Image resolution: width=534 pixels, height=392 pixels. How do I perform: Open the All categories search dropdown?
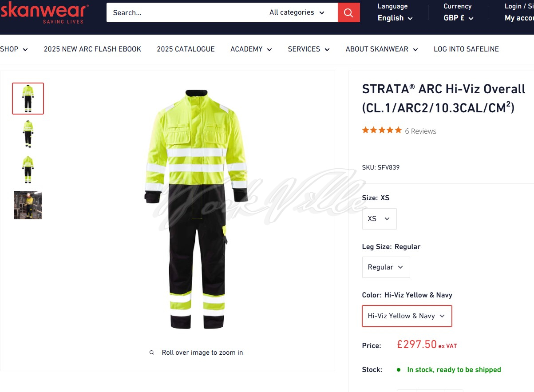297,12
